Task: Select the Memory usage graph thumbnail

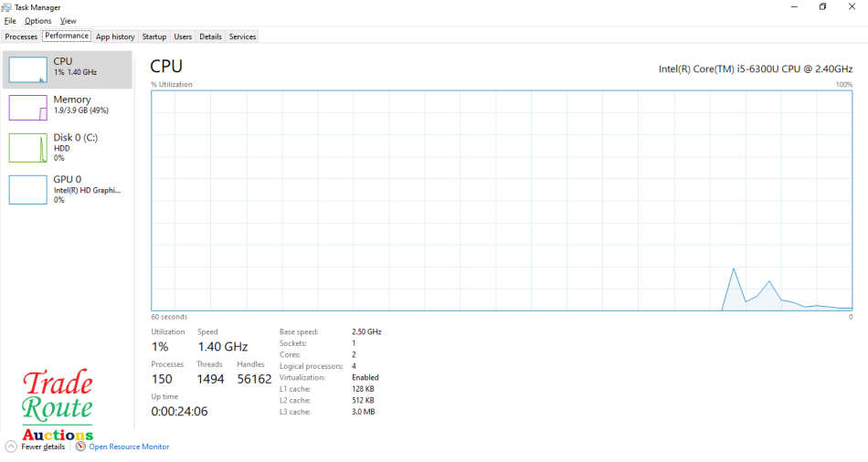Action: point(27,108)
